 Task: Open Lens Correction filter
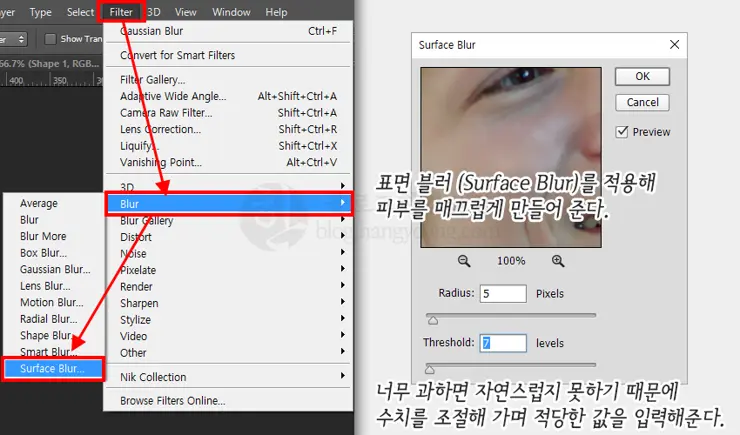228,129
